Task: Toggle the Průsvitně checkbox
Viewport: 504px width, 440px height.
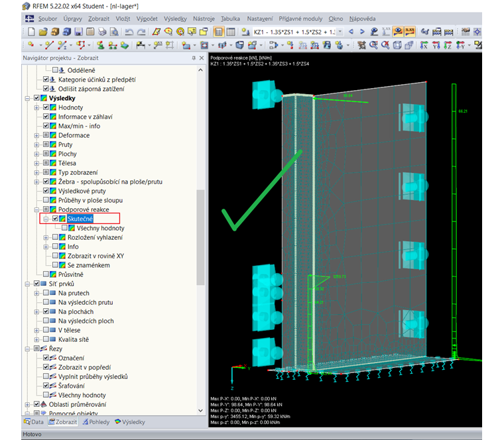Action: point(46,274)
